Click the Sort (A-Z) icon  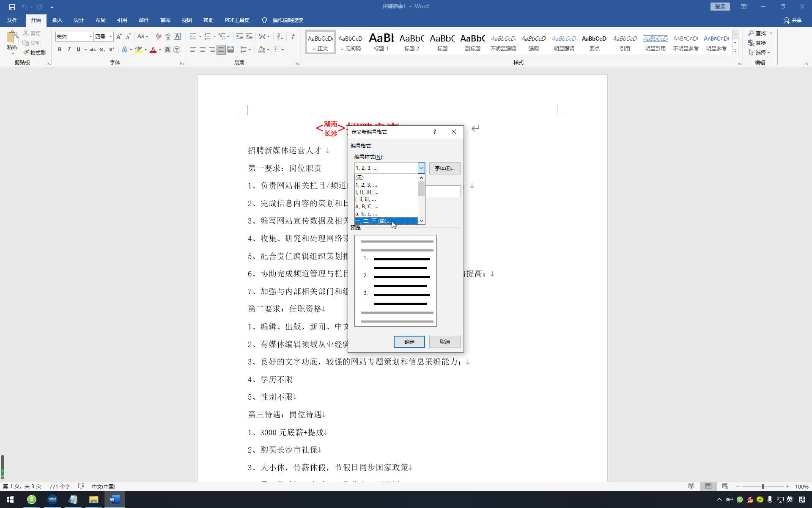pos(280,36)
